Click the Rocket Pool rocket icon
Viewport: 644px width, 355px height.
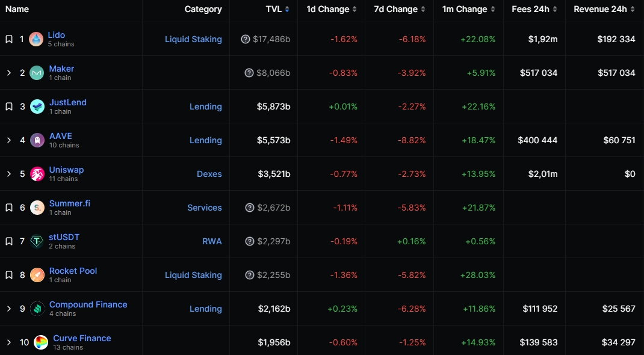pos(37,275)
